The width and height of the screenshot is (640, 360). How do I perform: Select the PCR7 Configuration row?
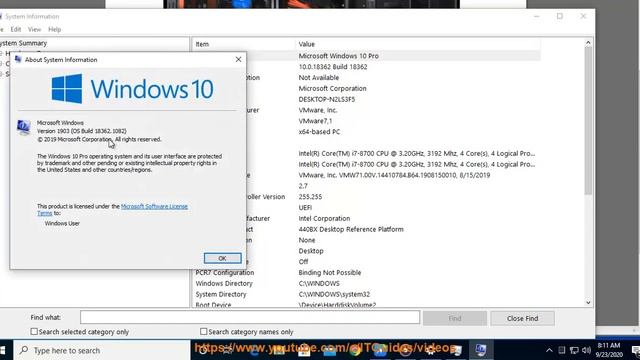tap(367, 273)
